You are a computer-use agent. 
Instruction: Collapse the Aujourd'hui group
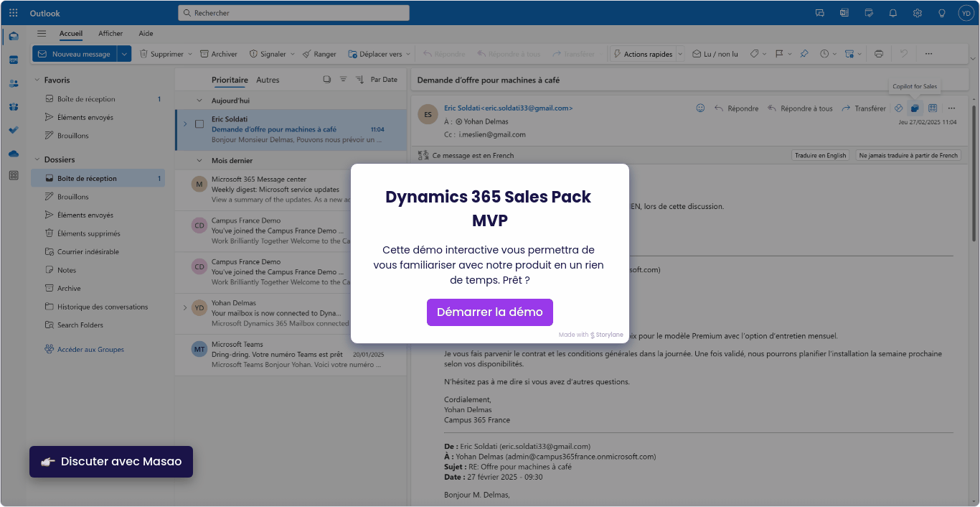point(199,101)
